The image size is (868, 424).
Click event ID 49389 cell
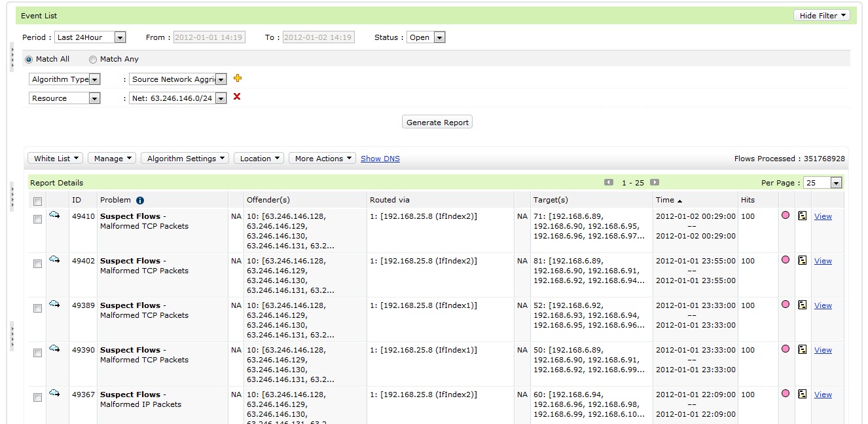click(83, 305)
